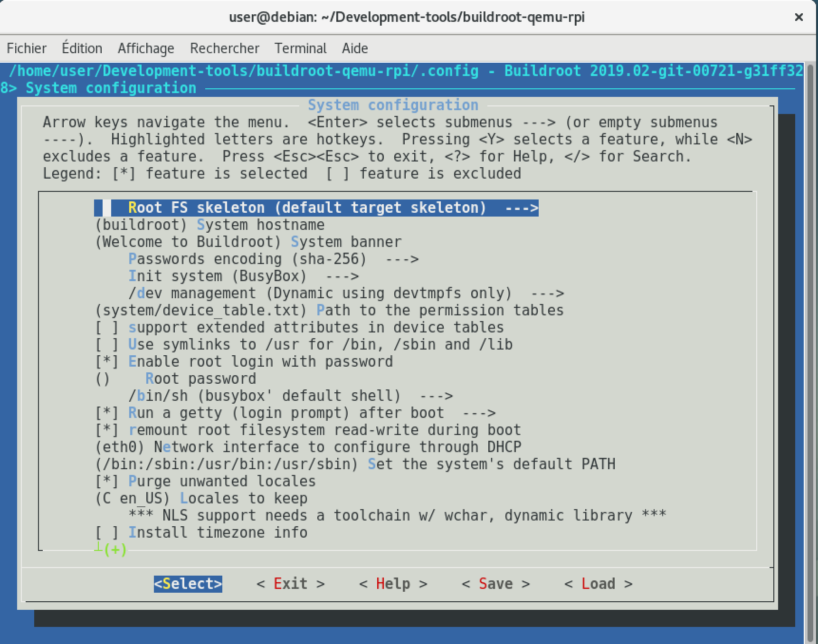Viewport: 818px width, 644px height.
Task: Click the Save button
Action: (x=496, y=584)
